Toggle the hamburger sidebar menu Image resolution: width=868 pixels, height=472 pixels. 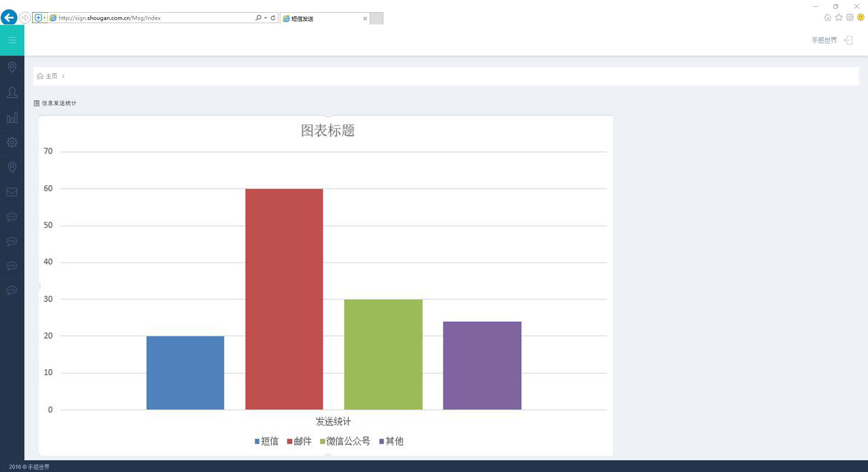pyautogui.click(x=12, y=40)
